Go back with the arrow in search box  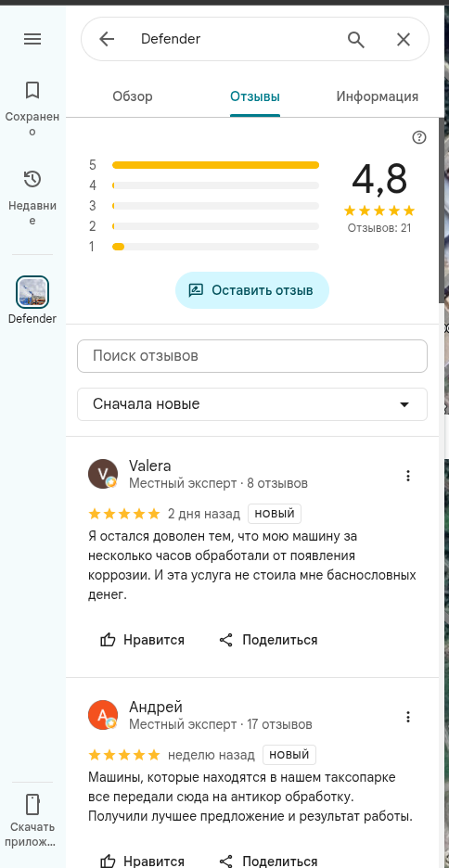[107, 39]
